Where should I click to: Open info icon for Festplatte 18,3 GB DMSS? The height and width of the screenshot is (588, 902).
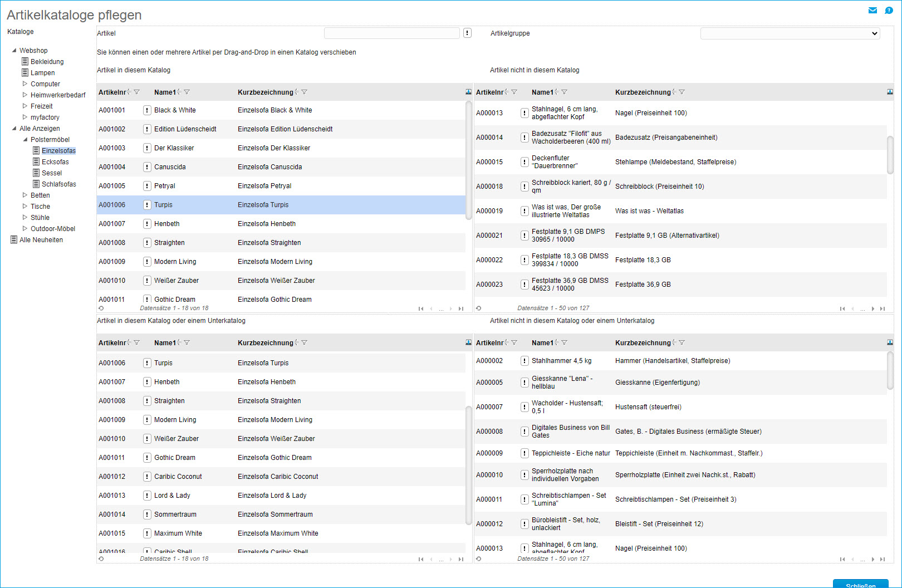[524, 260]
